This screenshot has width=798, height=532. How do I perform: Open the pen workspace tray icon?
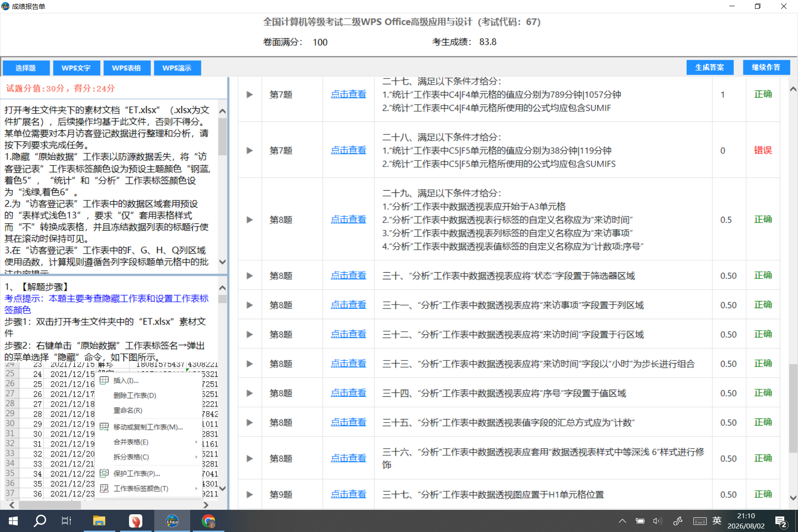tap(677, 521)
